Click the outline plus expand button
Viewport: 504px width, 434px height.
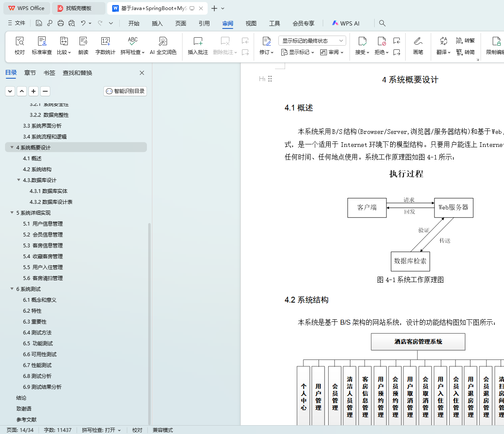click(x=33, y=91)
